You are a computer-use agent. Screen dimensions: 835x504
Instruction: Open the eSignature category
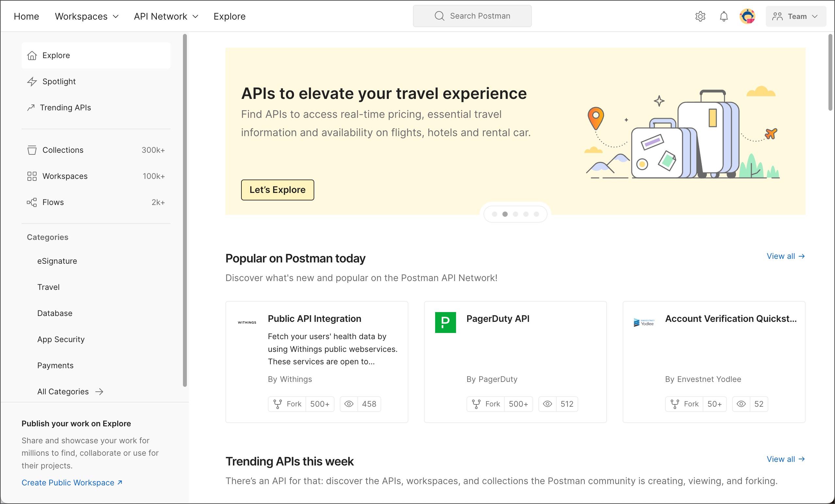[57, 261]
